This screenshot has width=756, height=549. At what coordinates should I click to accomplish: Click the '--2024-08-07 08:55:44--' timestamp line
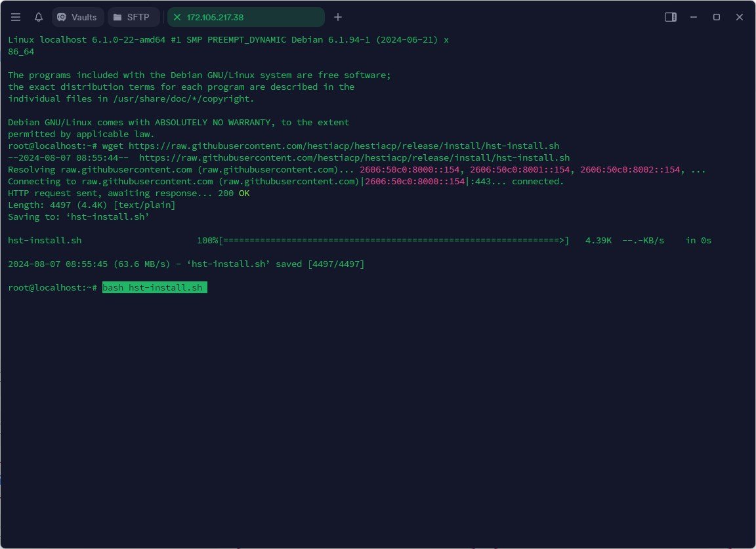point(289,157)
